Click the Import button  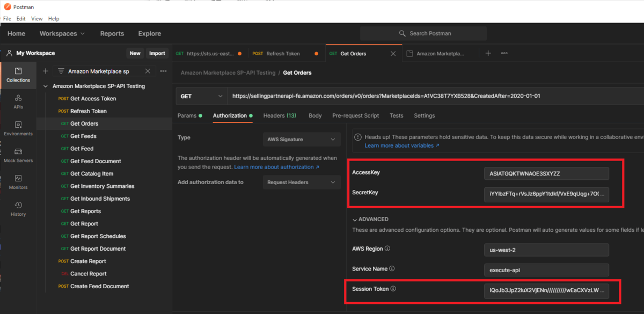[157, 53]
